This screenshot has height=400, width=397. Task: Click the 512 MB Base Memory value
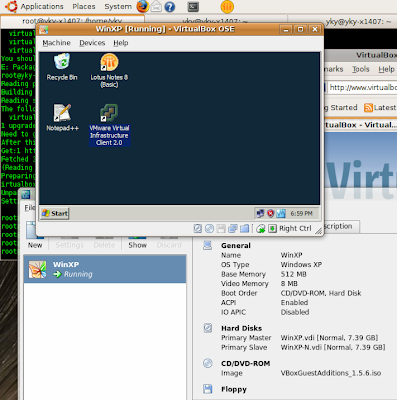coord(293,274)
